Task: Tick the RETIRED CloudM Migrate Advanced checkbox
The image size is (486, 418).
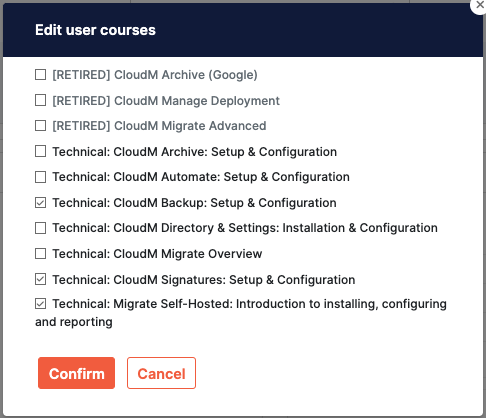Action: [x=41, y=126]
